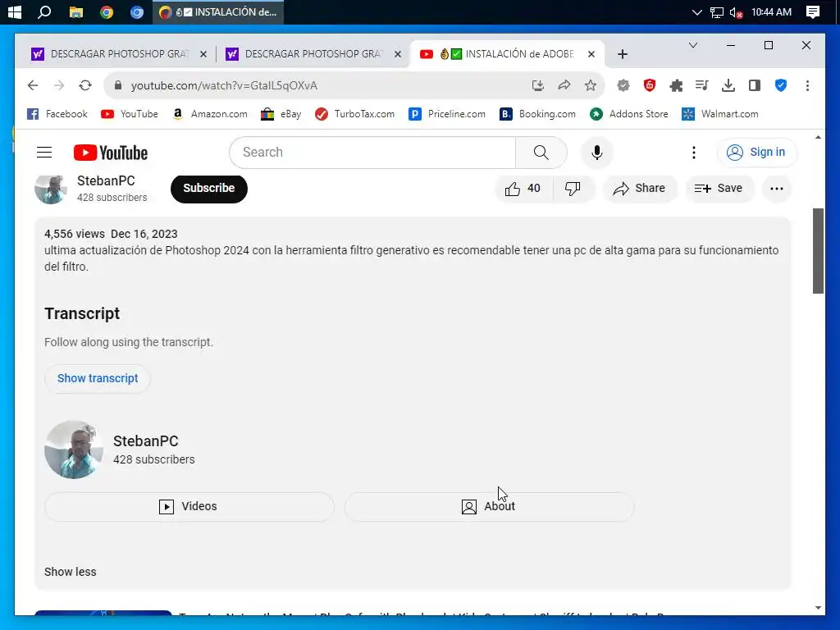
Task: Subscribe to the StebanPC channel
Action: coord(209,189)
